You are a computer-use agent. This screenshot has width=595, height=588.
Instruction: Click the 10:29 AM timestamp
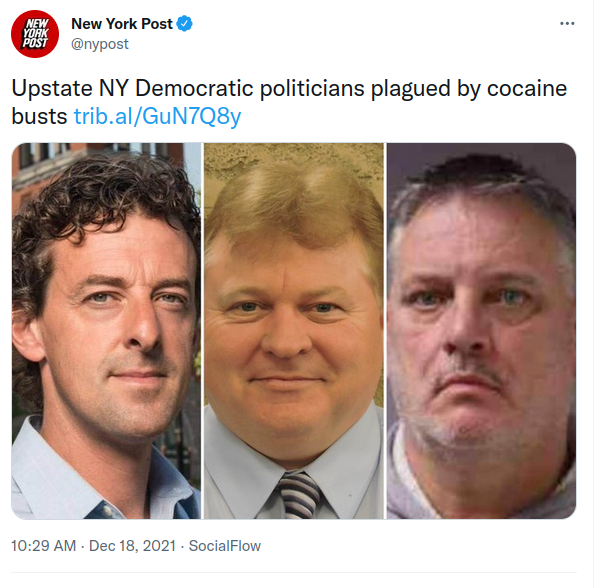pyautogui.click(x=43, y=546)
